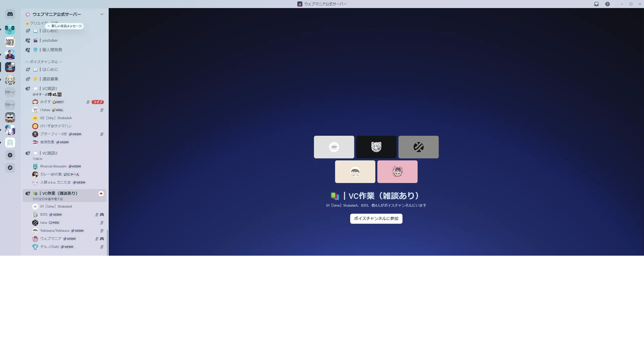Click the black cat-girl avatar participant tile
The width and height of the screenshot is (644, 362).
pyautogui.click(x=376, y=147)
